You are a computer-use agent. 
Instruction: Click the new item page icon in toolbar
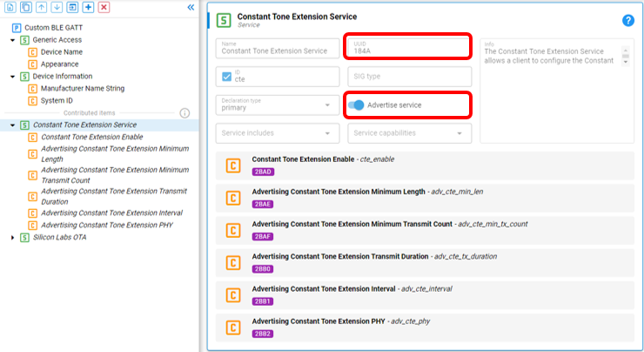click(10, 7)
